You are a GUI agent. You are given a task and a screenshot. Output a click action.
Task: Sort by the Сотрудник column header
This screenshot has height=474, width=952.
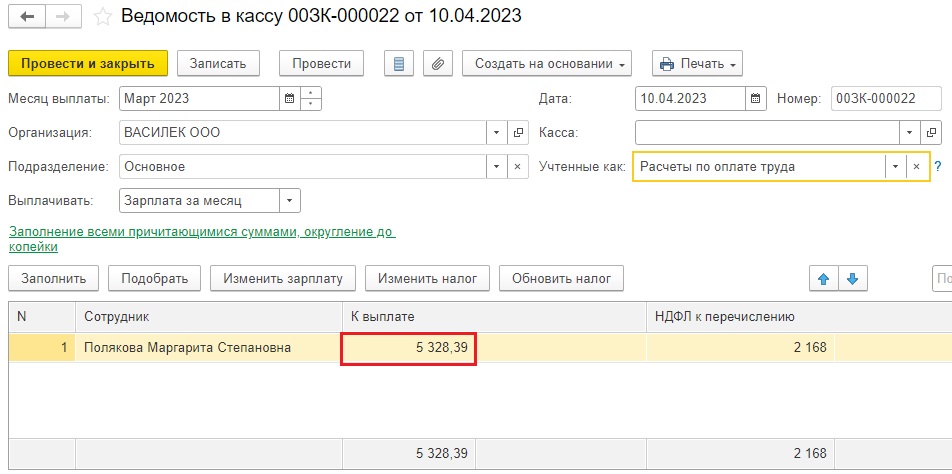click(x=209, y=317)
